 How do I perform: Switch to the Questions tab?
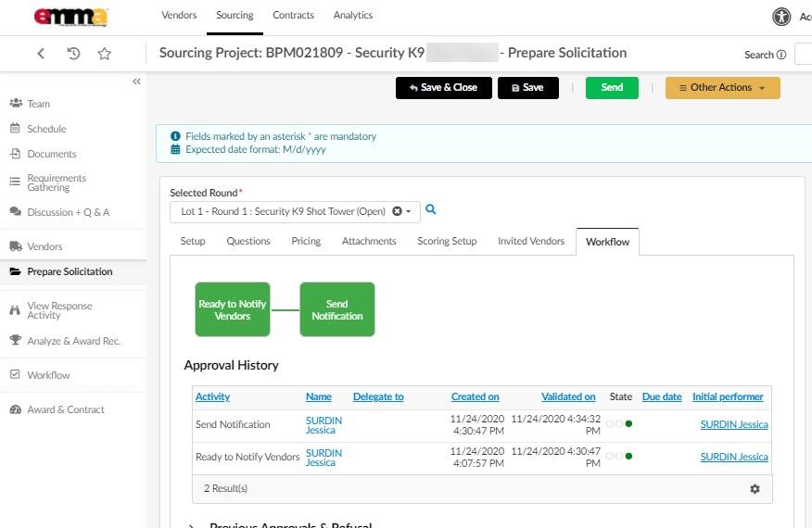[248, 241]
